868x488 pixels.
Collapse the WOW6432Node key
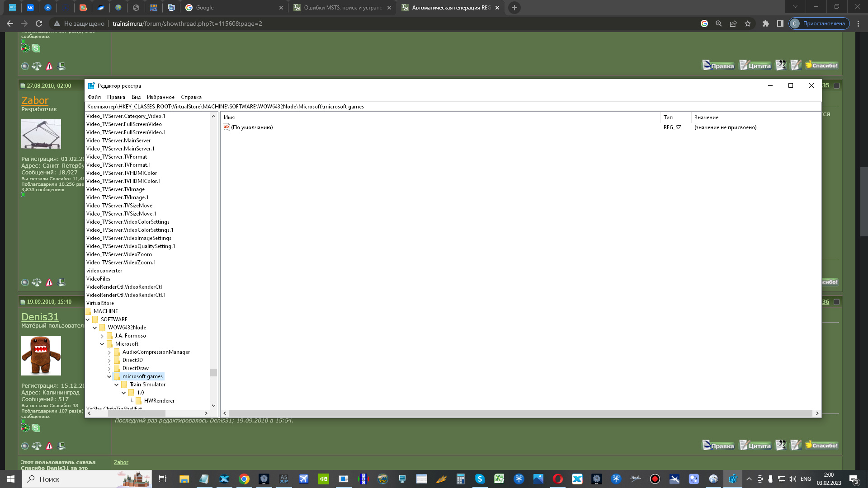click(x=95, y=328)
